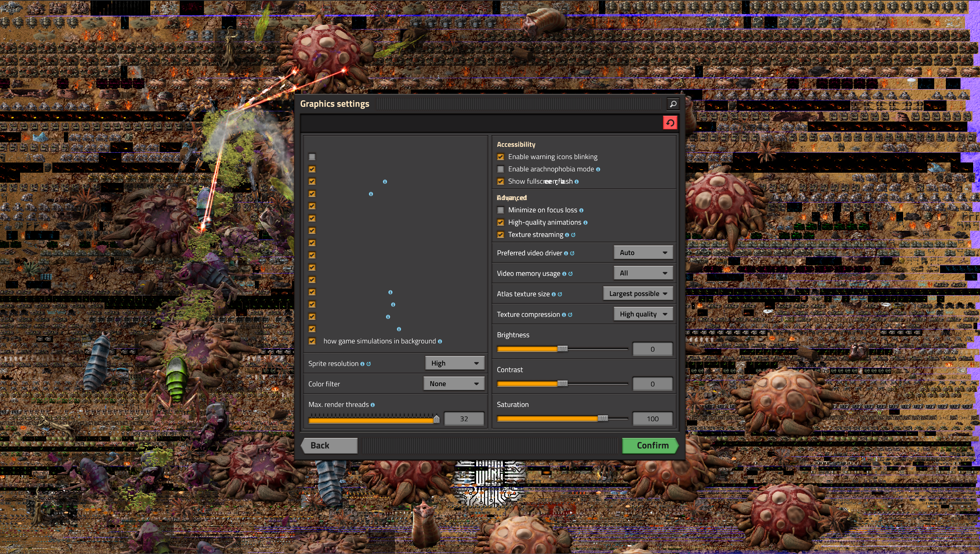Open info icon for game simulations in background
980x554 pixels.
point(440,342)
